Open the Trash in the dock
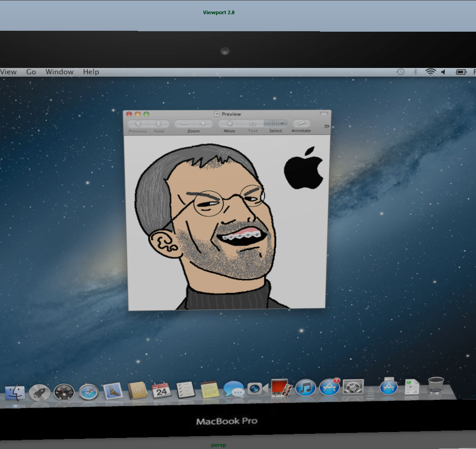Viewport: 476px width, 449px height. point(436,386)
